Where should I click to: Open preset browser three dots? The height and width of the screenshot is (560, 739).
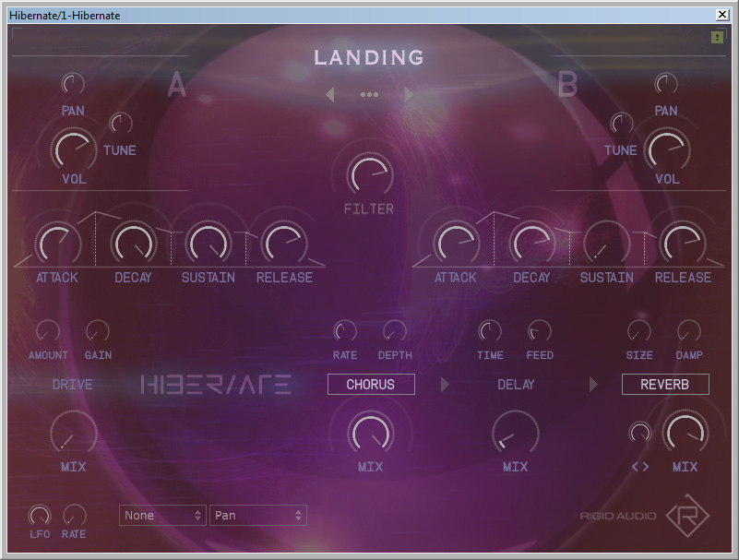(x=369, y=94)
